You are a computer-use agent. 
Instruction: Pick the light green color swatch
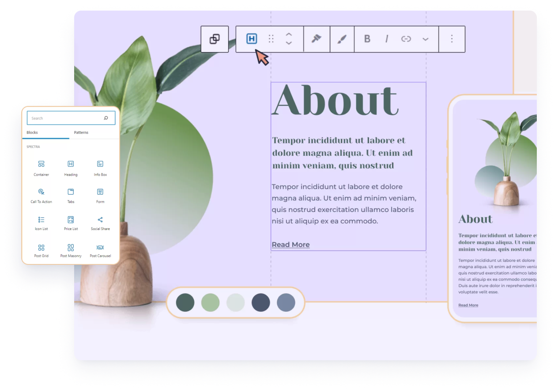point(210,302)
